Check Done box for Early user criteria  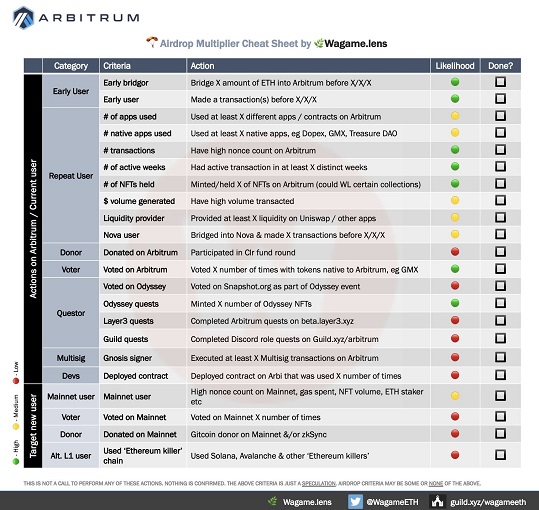point(500,99)
